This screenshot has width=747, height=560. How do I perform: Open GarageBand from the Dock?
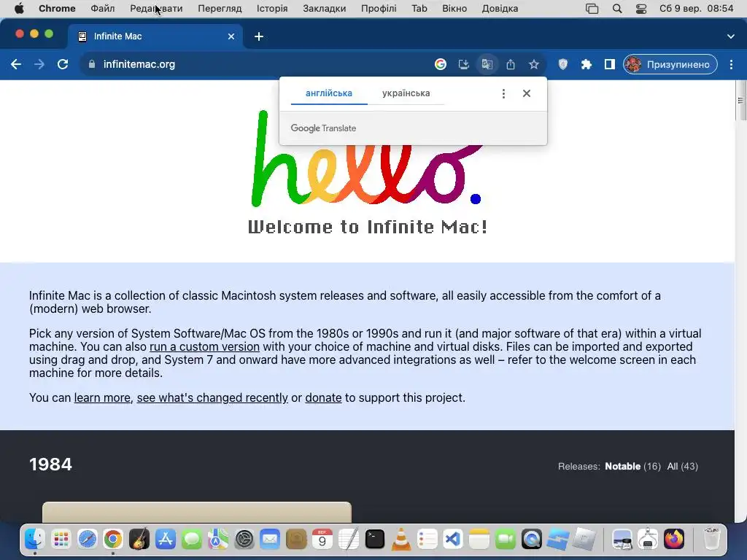point(139,540)
